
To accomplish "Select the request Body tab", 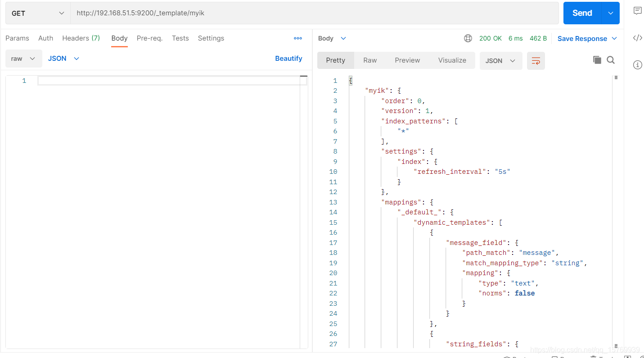I will click(x=119, y=38).
